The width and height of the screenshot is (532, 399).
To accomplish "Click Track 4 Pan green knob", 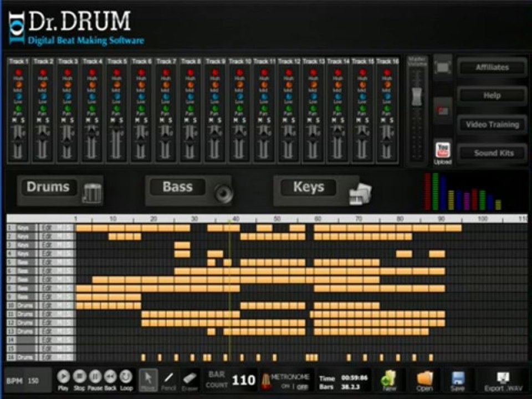I will coord(92,109).
